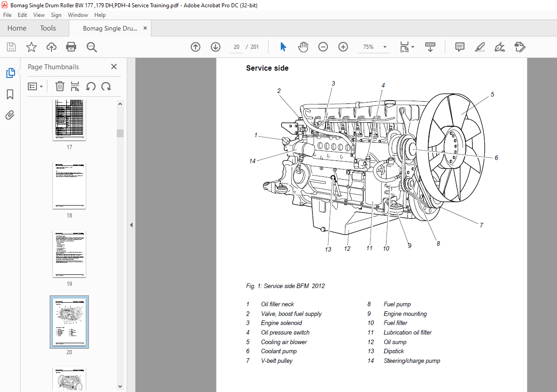Add a comment note icon
The height and width of the screenshot is (392, 557).
(460, 47)
